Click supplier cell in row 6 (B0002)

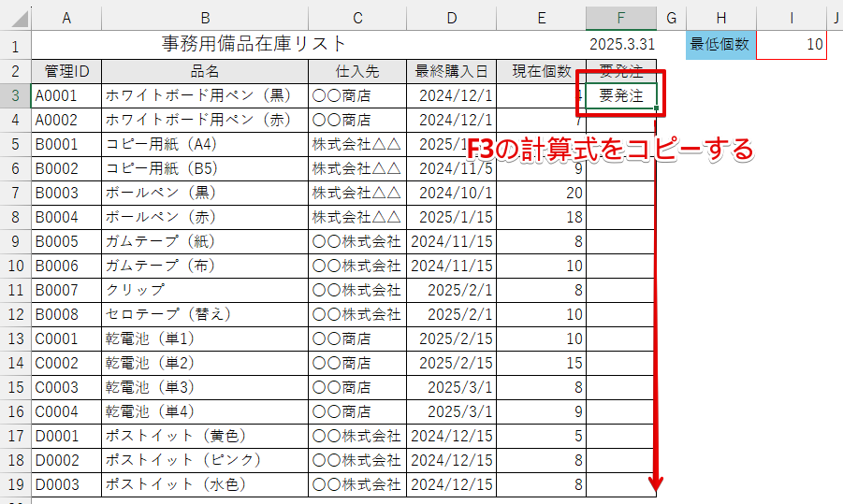(x=357, y=168)
